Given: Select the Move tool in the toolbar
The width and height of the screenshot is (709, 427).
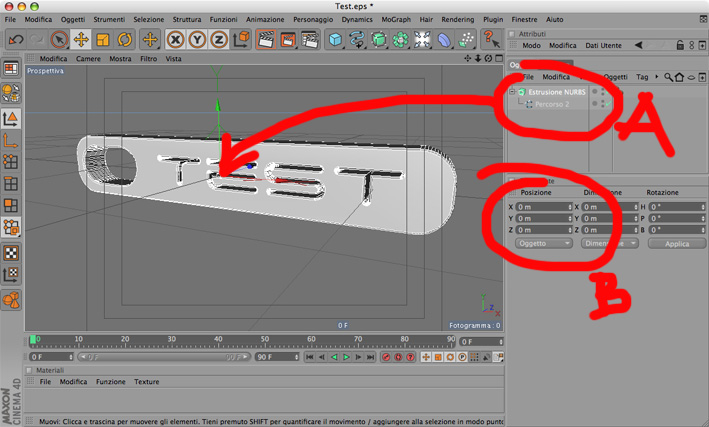Looking at the screenshot, I should pos(81,40).
